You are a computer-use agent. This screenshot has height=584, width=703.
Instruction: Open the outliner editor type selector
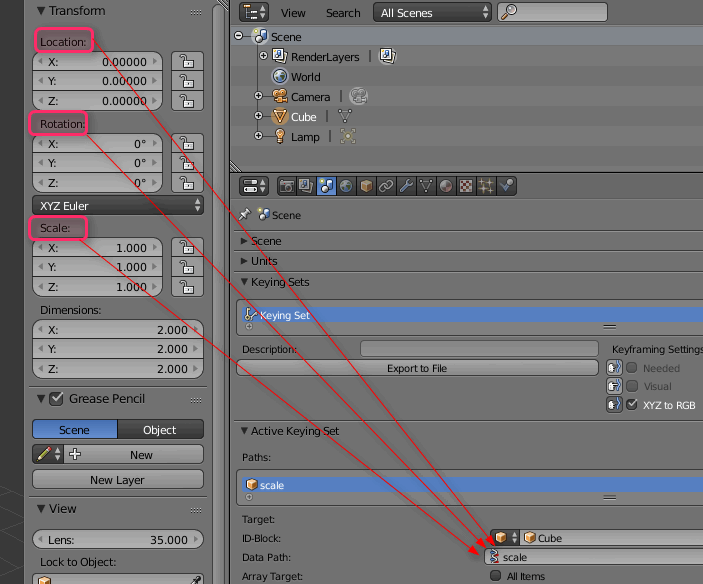(254, 12)
